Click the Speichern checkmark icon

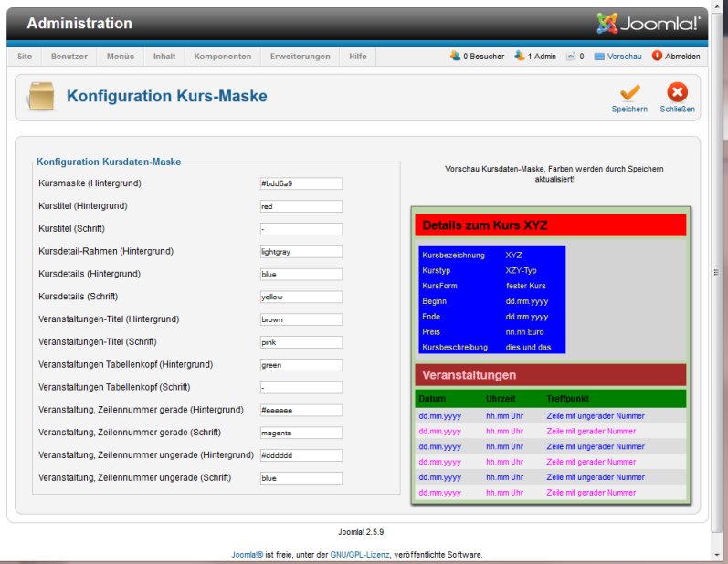[x=629, y=93]
